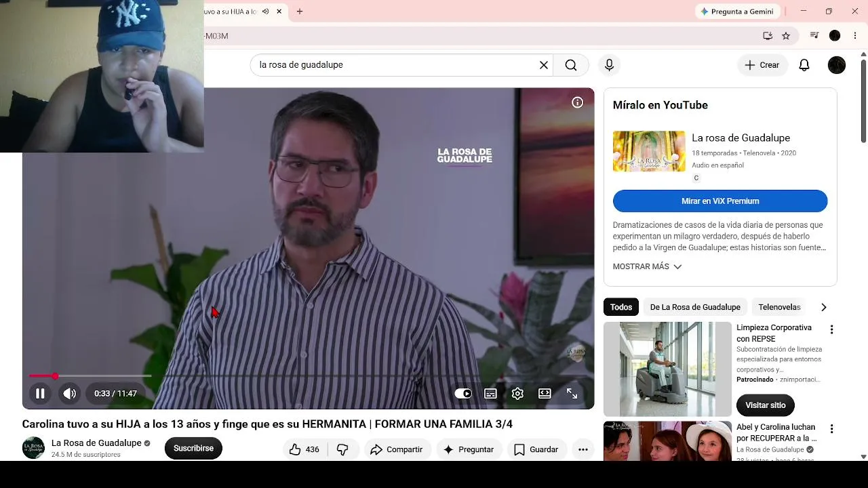Mute the video volume
Screen dimensions: 868x488
(x=70, y=393)
